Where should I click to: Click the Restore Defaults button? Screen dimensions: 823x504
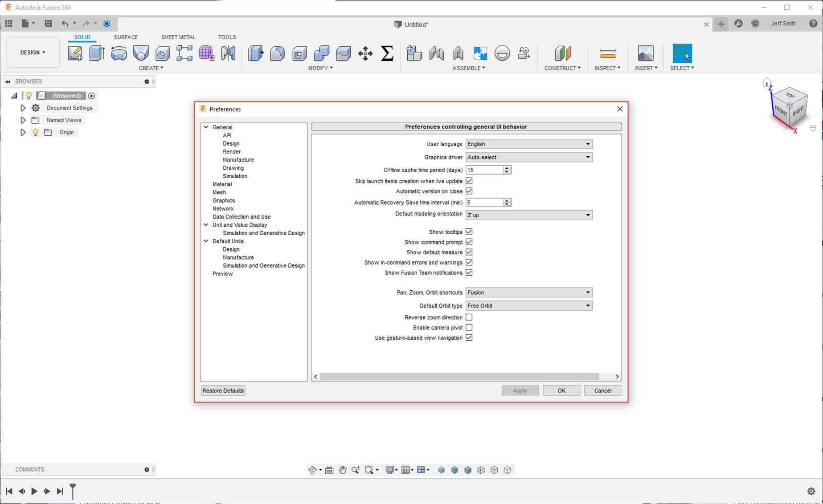(223, 390)
